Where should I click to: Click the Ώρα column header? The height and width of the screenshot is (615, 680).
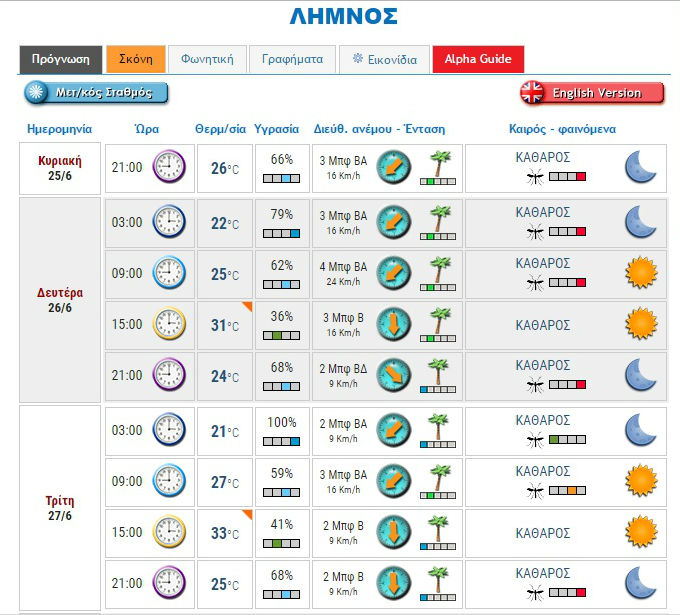click(x=147, y=129)
